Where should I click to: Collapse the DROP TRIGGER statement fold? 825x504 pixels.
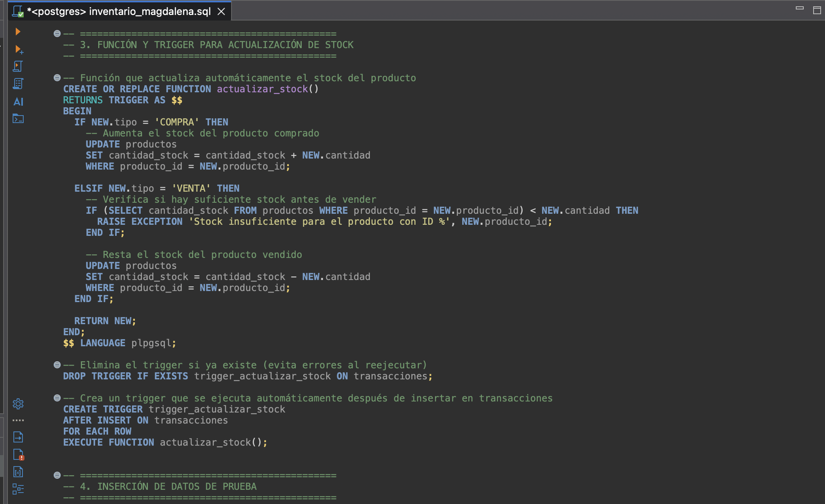(x=57, y=365)
